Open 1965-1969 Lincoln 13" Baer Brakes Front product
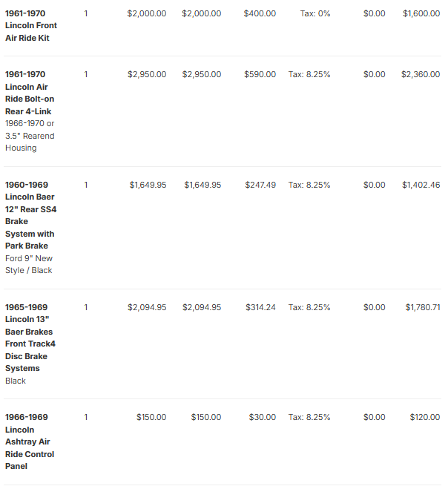Viewport: 448px width, 489px height. click(x=30, y=338)
